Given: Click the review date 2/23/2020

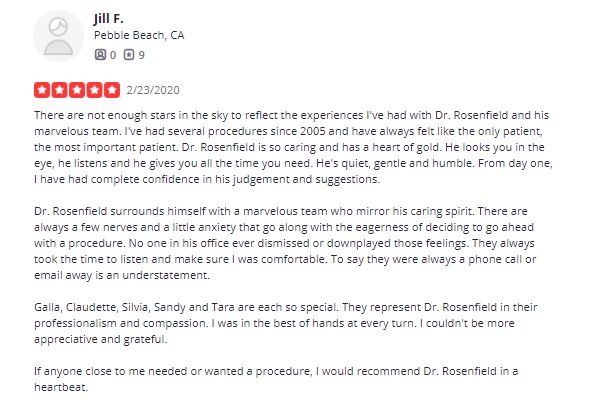Looking at the screenshot, I should (153, 90).
